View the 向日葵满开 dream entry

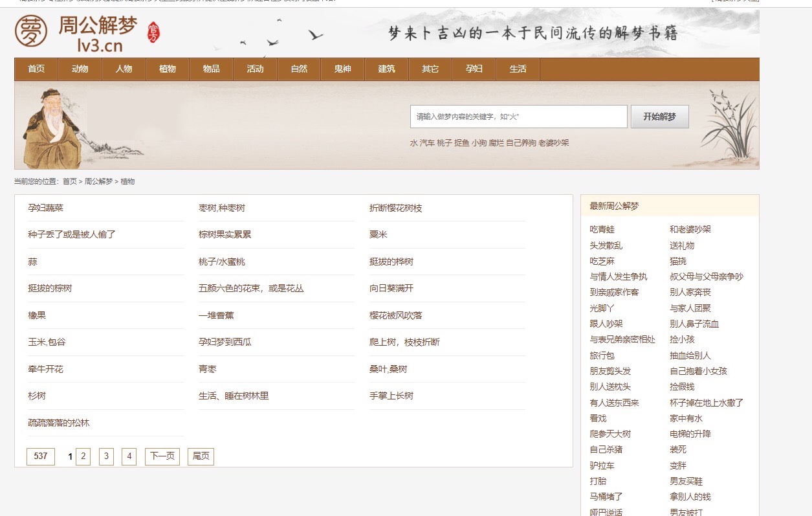(x=391, y=289)
